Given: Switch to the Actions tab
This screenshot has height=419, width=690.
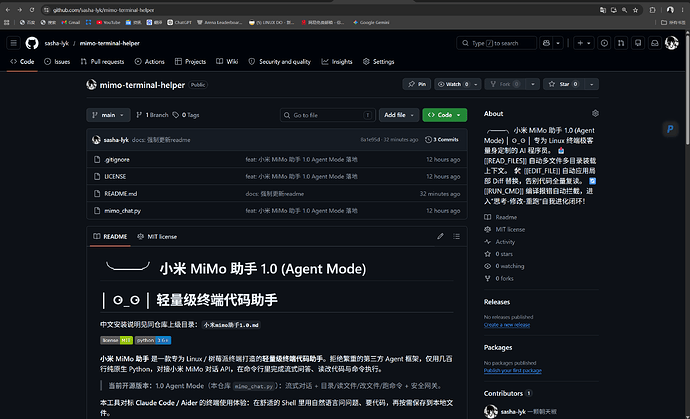Looking at the screenshot, I should tap(150, 62).
